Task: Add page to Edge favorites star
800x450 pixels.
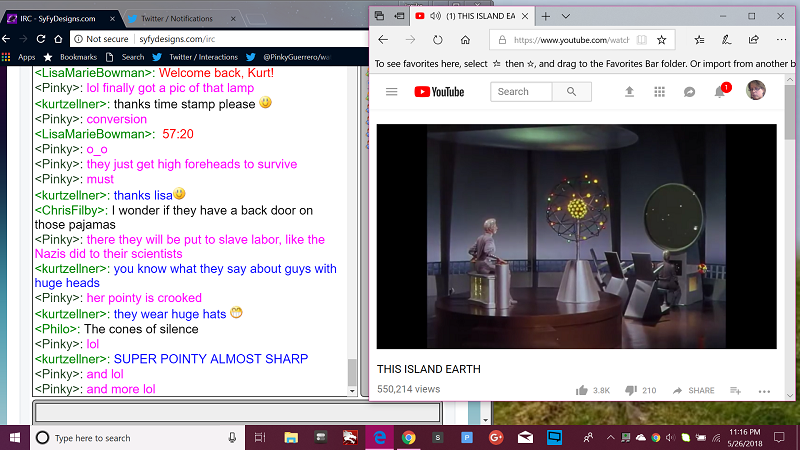Action: coord(662,40)
